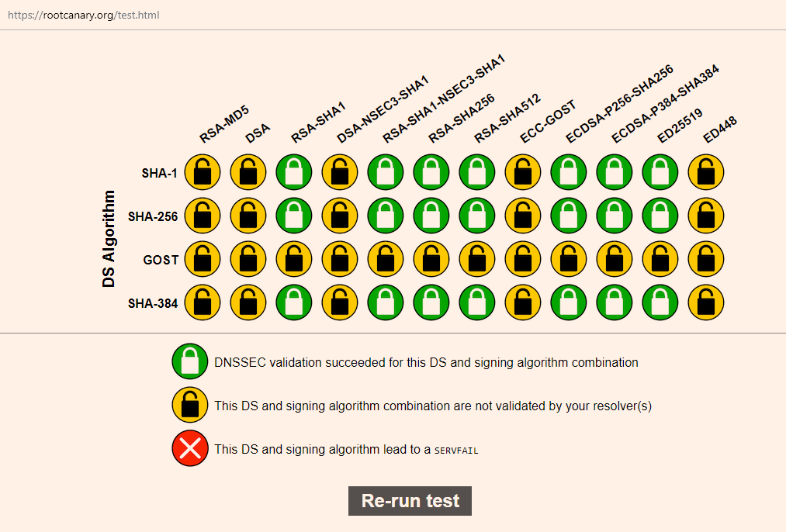786x532 pixels.
Task: Select SHA-1 lock in the RSA-SHA1-NSEC3-SHA1 column
Action: (x=386, y=172)
